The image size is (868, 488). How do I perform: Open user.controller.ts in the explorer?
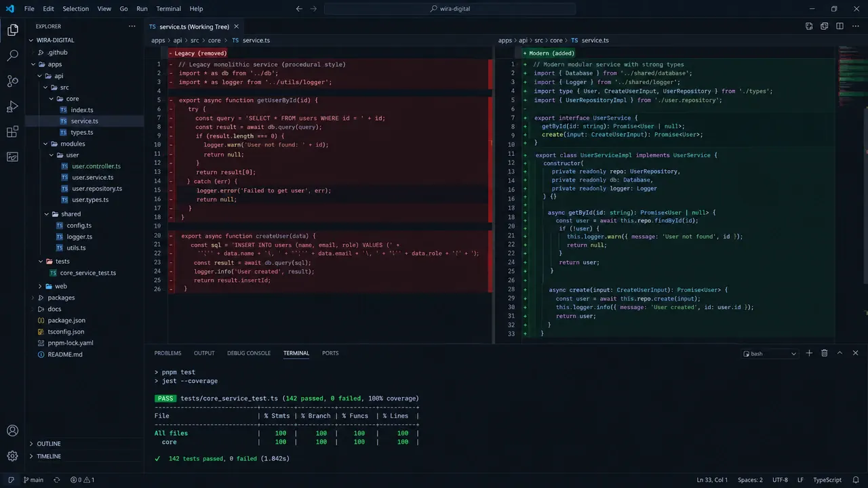point(96,166)
